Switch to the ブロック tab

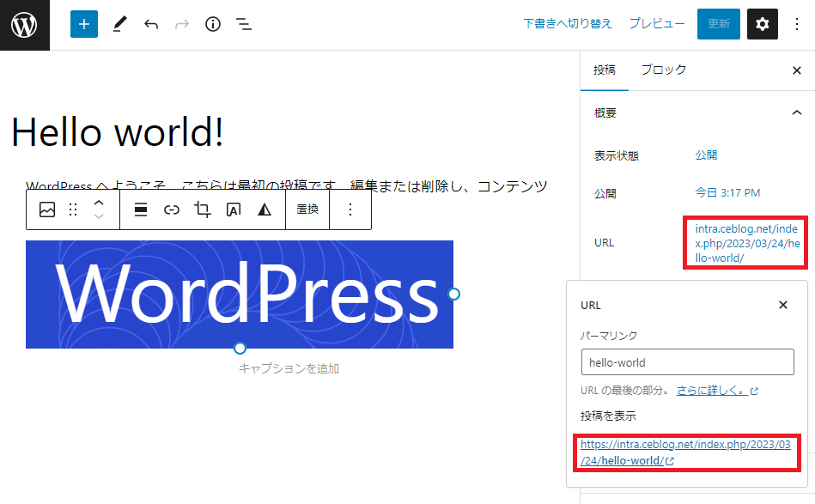tap(664, 70)
